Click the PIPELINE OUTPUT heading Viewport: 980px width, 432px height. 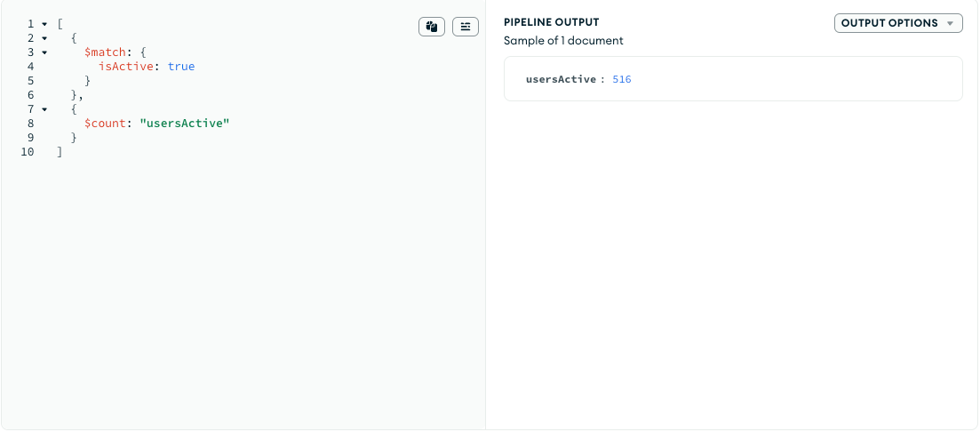tap(551, 22)
